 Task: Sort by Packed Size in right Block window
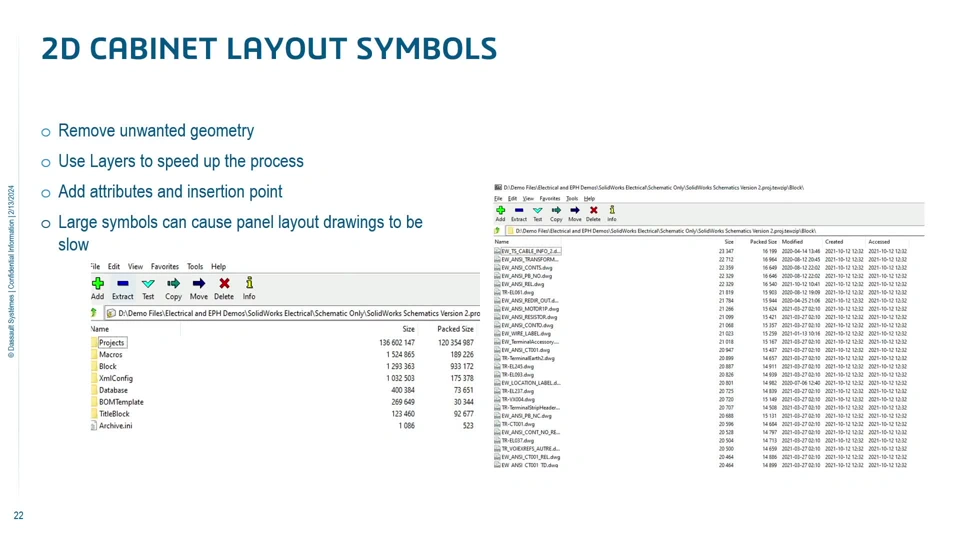click(x=763, y=242)
